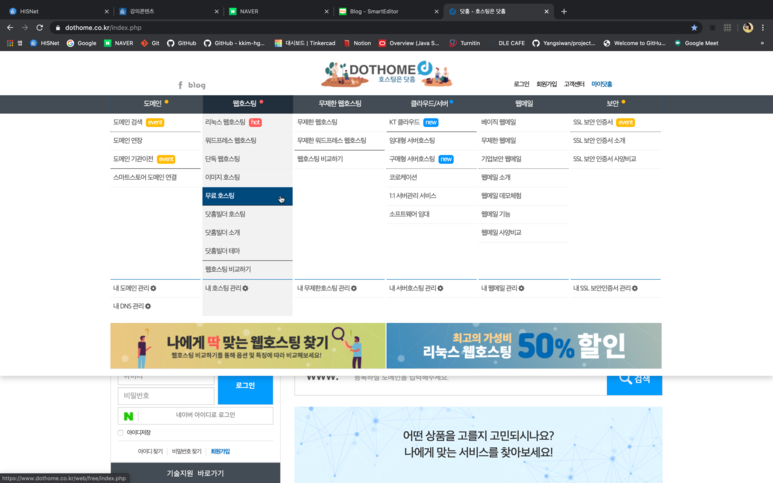Click the Google bookmark
This screenshot has height=483, width=773.
point(81,43)
